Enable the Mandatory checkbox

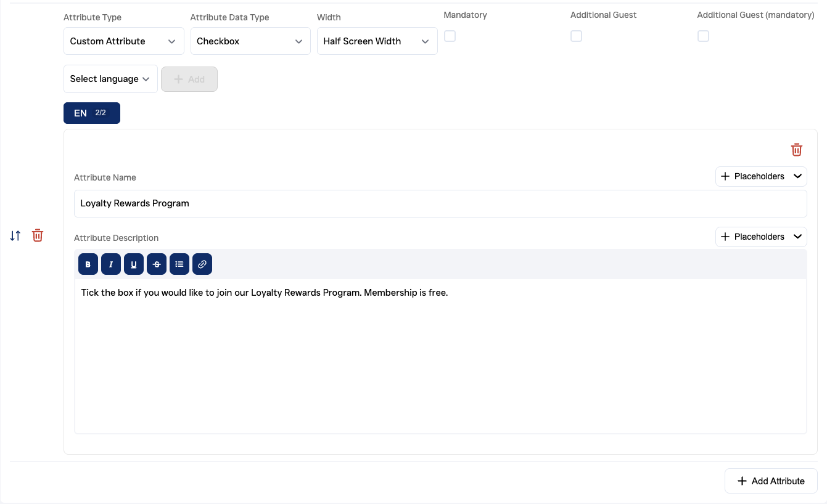tap(450, 36)
